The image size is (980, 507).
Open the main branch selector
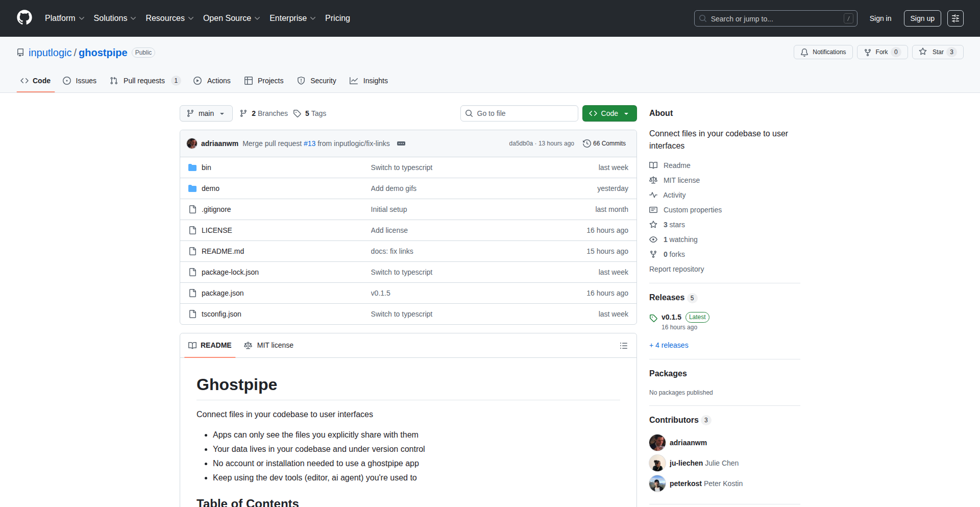click(x=206, y=113)
